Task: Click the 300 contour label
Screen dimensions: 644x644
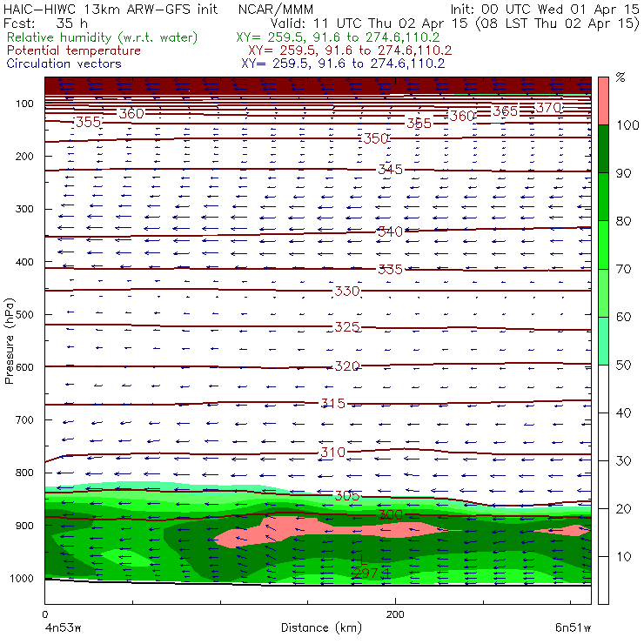Action: tap(390, 515)
